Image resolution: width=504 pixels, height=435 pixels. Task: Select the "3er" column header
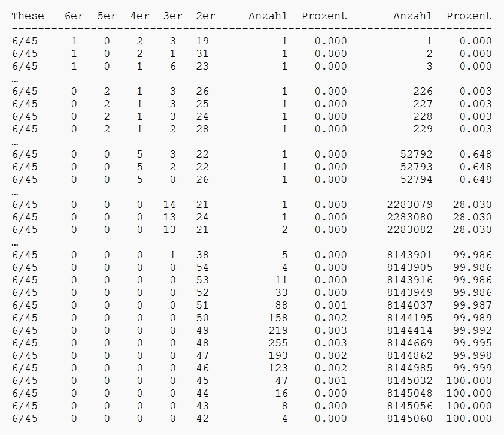pos(172,16)
